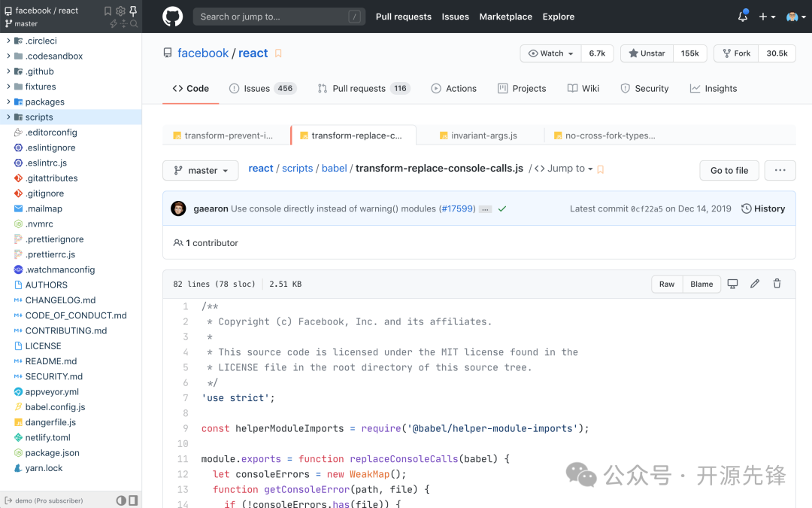Click the pin sidebar icon
This screenshot has width=812, height=508.
[x=133, y=11]
